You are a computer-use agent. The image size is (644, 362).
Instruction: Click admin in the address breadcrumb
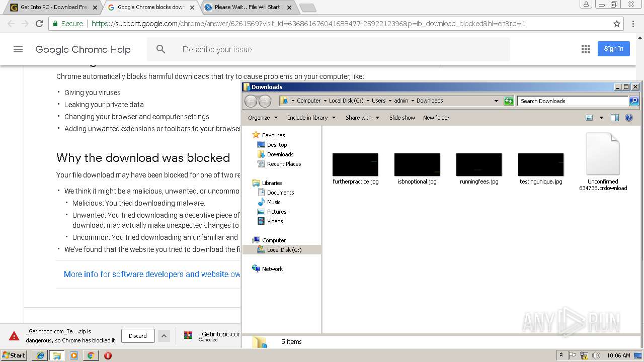[401, 101]
